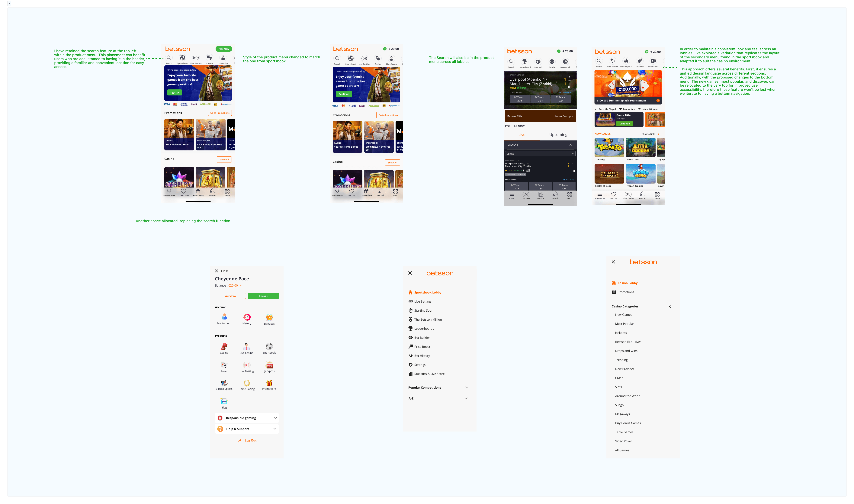Open the Horse Racing product icon
This screenshot has height=504, width=854.
click(246, 384)
